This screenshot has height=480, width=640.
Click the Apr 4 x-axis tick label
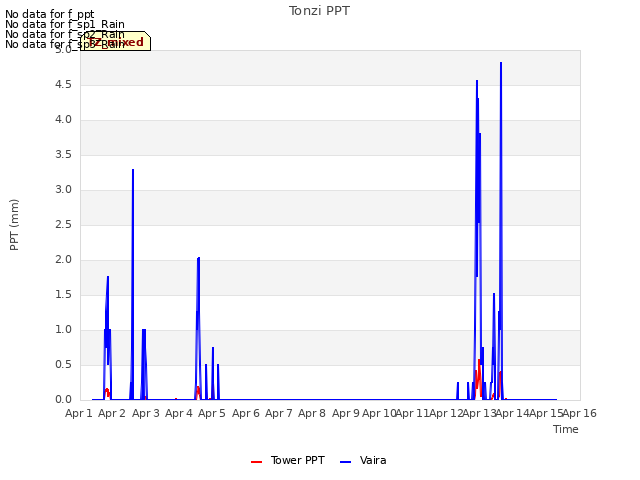[x=179, y=413]
